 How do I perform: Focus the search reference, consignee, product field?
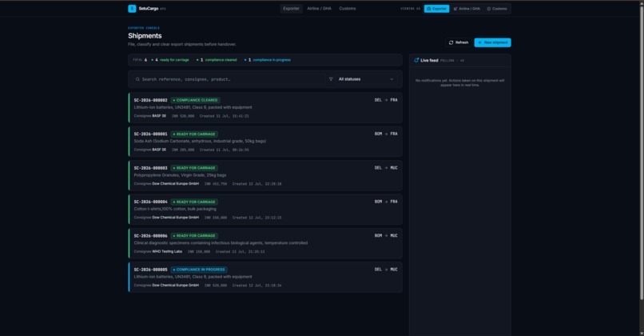tap(230, 79)
